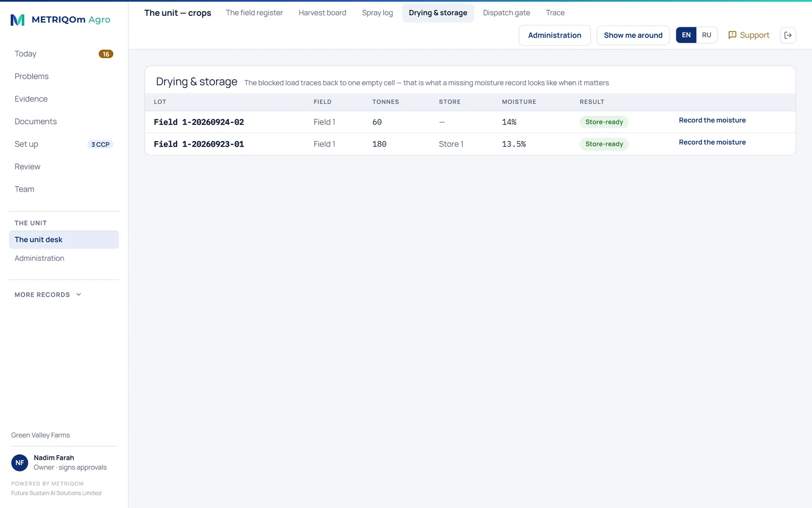Open the Dispatch gate tab

point(506,13)
